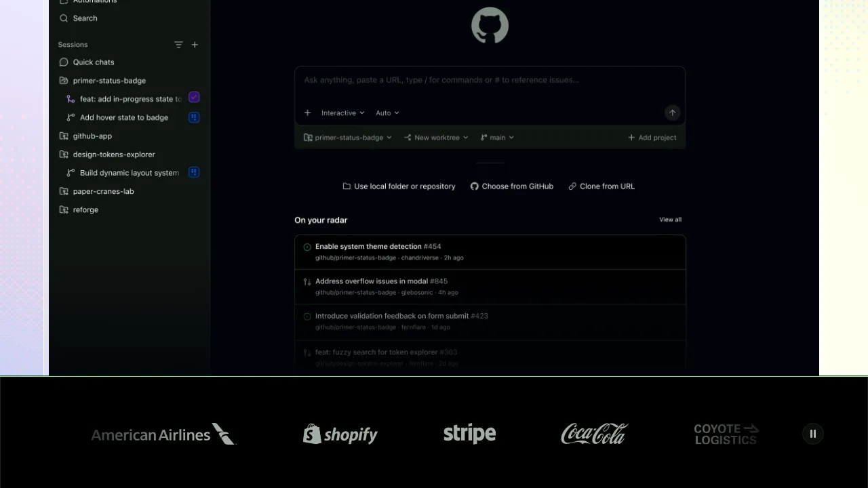
Task: Click the status icon for Enable system theme detection
Action: (307, 247)
